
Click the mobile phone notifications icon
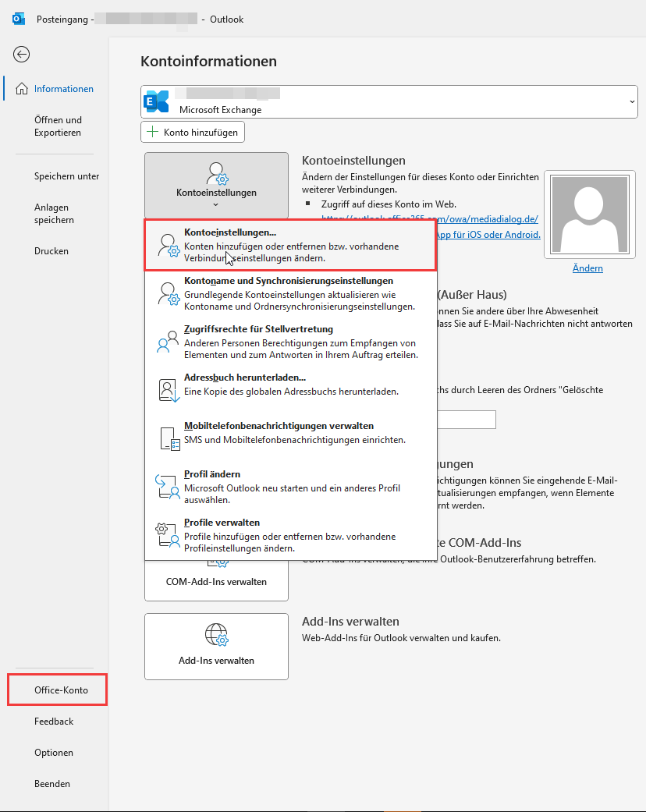pos(169,438)
